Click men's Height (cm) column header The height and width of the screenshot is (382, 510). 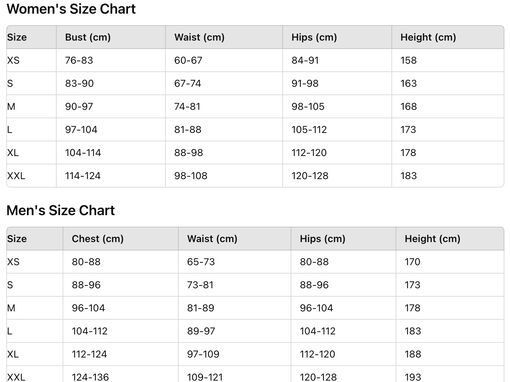432,239
